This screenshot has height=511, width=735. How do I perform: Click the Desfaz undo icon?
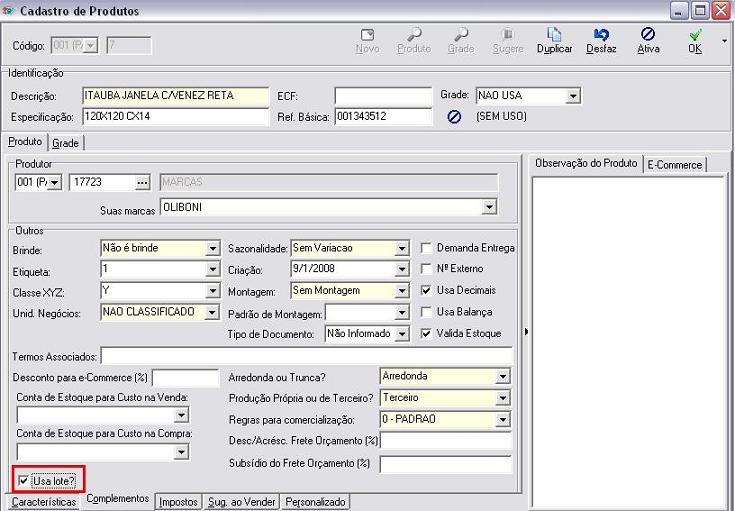tap(601, 35)
